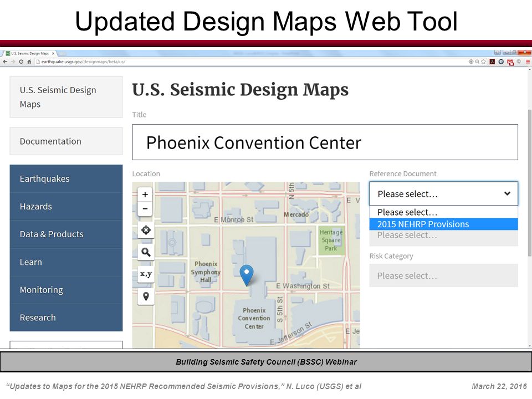Click the page vertical scrollbar
The height and width of the screenshot is (399, 532).
[530, 183]
